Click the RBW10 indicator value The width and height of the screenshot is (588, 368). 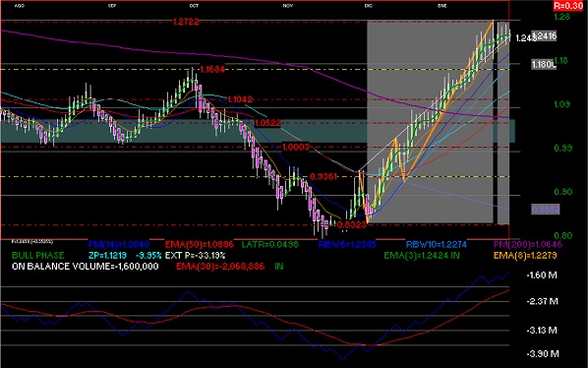437,245
